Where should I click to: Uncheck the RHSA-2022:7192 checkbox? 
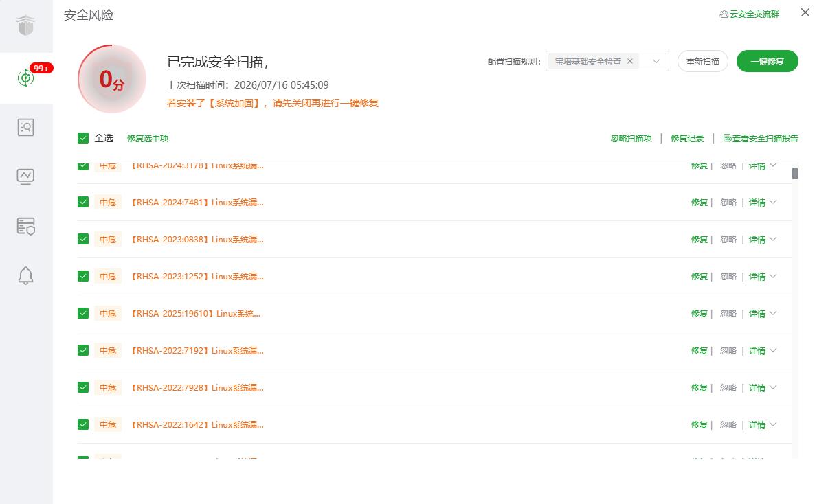(83, 350)
